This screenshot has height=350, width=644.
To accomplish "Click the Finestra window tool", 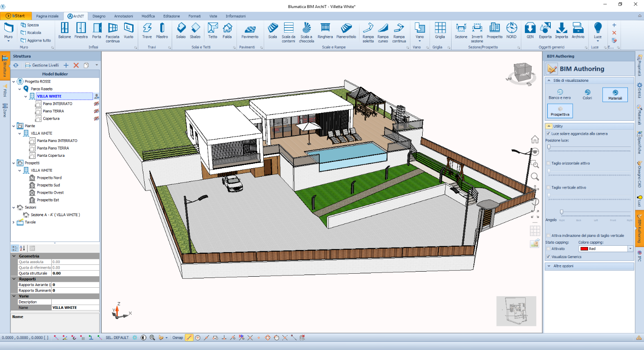I will click(81, 31).
